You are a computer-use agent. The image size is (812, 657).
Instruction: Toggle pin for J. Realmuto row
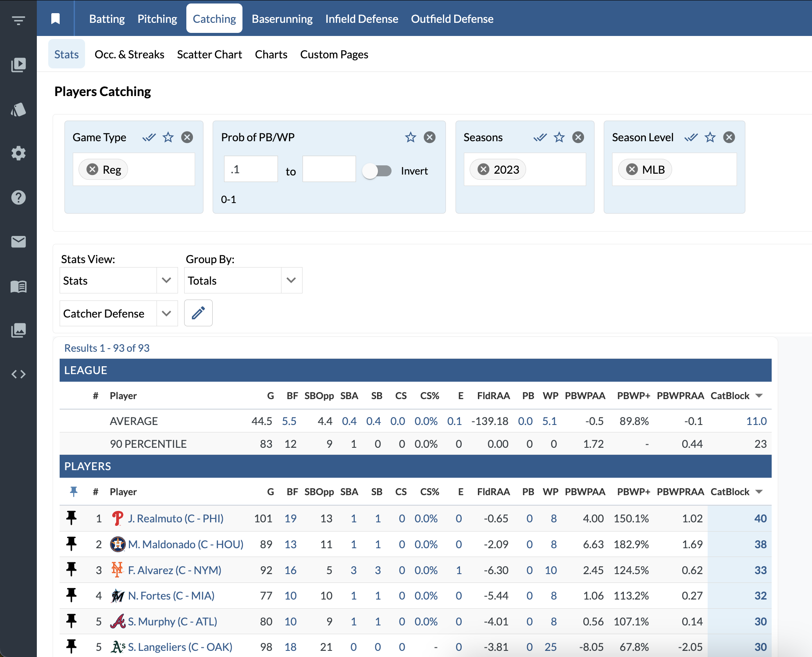tap(71, 518)
